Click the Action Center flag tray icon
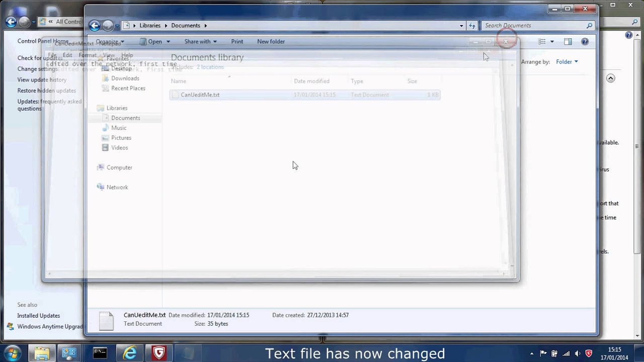This screenshot has width=644, height=362. (543, 353)
